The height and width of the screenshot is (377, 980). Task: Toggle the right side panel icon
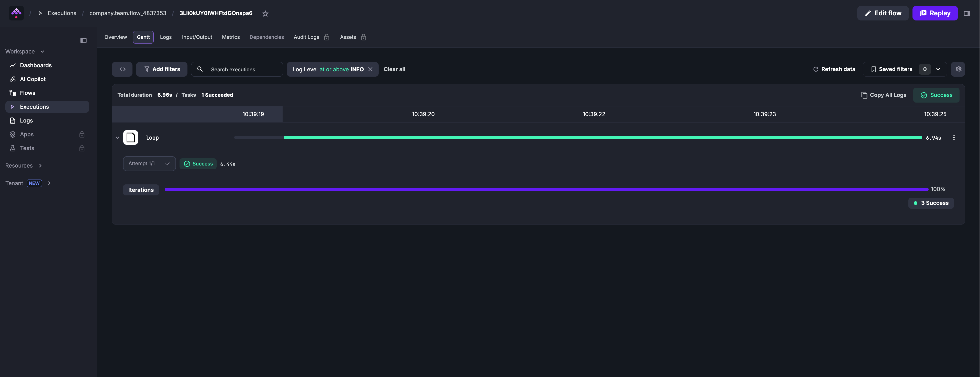point(966,13)
